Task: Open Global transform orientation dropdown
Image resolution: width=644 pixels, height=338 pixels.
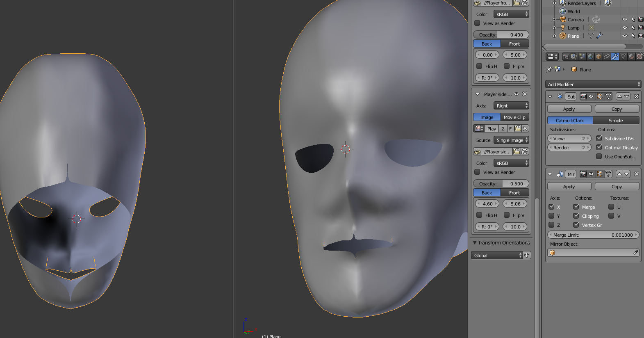Action: (x=497, y=255)
